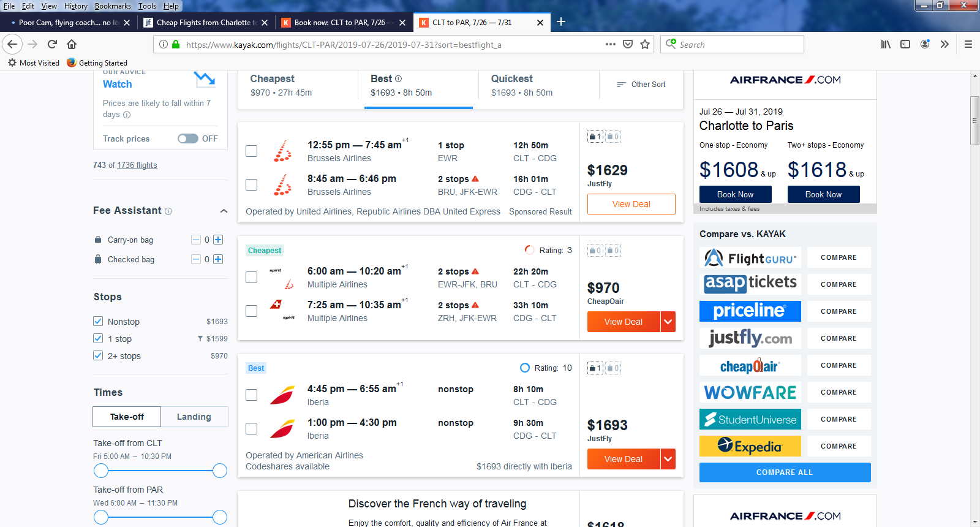Click COMPARE next to priceline
This screenshot has width=980, height=527.
point(839,311)
